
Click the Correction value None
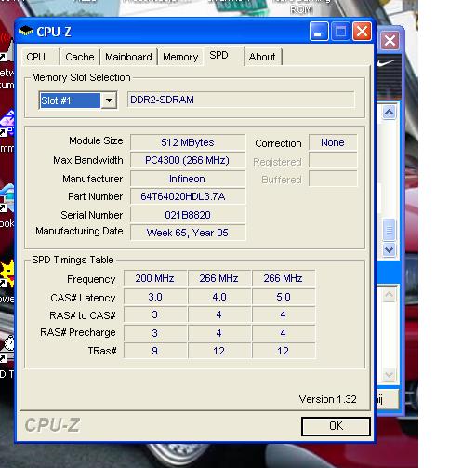pyautogui.click(x=333, y=142)
